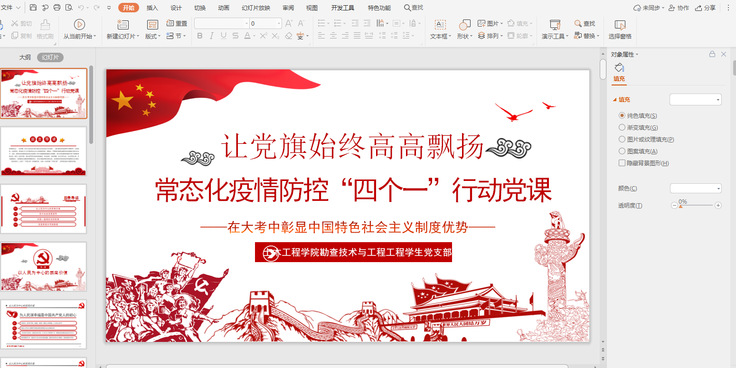Click the Selection Pane (选择窗格) icon
Image resolution: width=736 pixels, height=368 pixels.
620,25
